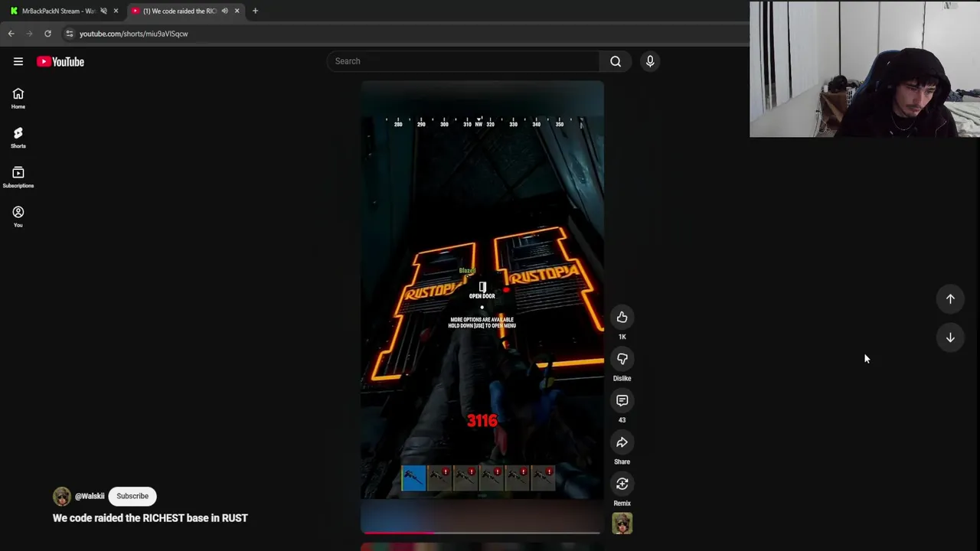Open the @Walskii channel handle
Screen dimensions: 980x551
tap(90, 496)
